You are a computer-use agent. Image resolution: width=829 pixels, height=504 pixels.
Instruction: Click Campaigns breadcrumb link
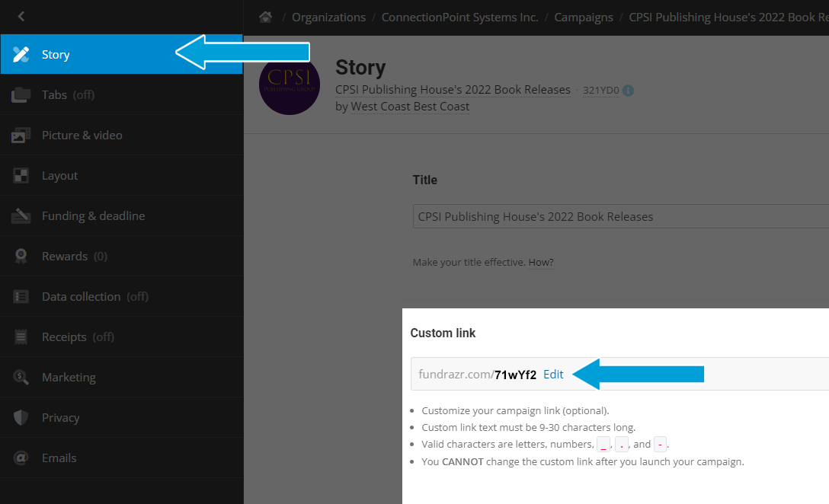click(583, 18)
